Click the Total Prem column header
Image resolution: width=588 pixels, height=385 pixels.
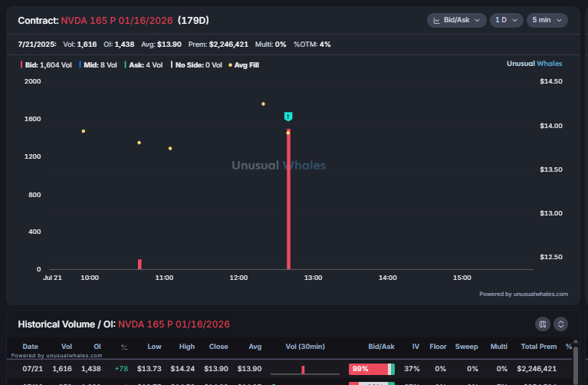538,347
